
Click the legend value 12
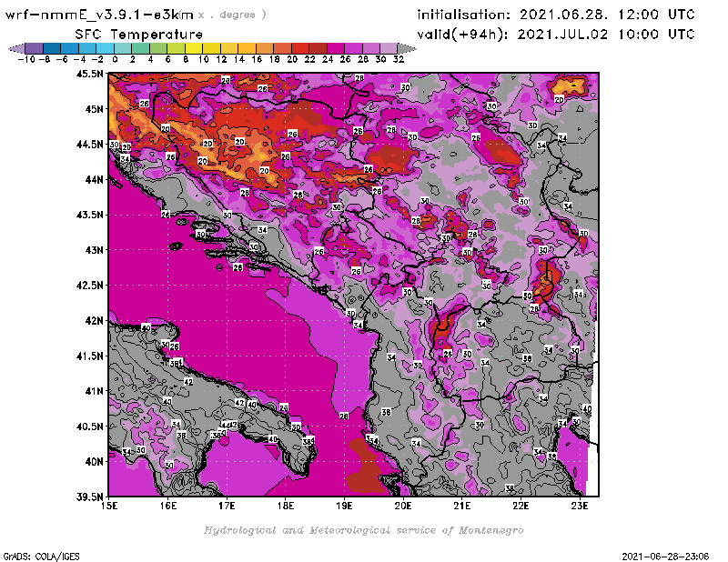221,59
